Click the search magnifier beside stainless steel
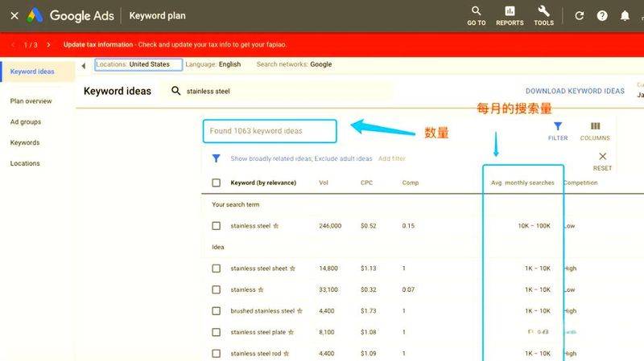Viewport: 644px width, 361px height. click(x=175, y=91)
